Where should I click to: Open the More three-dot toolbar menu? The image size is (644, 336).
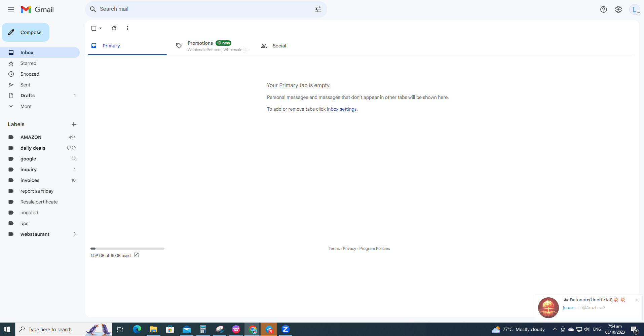click(127, 28)
